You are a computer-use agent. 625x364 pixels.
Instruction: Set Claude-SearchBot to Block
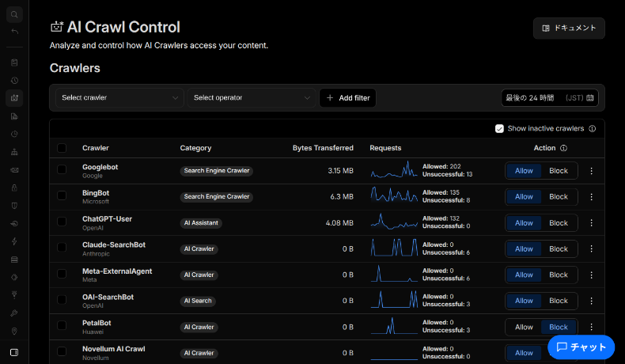559,248
